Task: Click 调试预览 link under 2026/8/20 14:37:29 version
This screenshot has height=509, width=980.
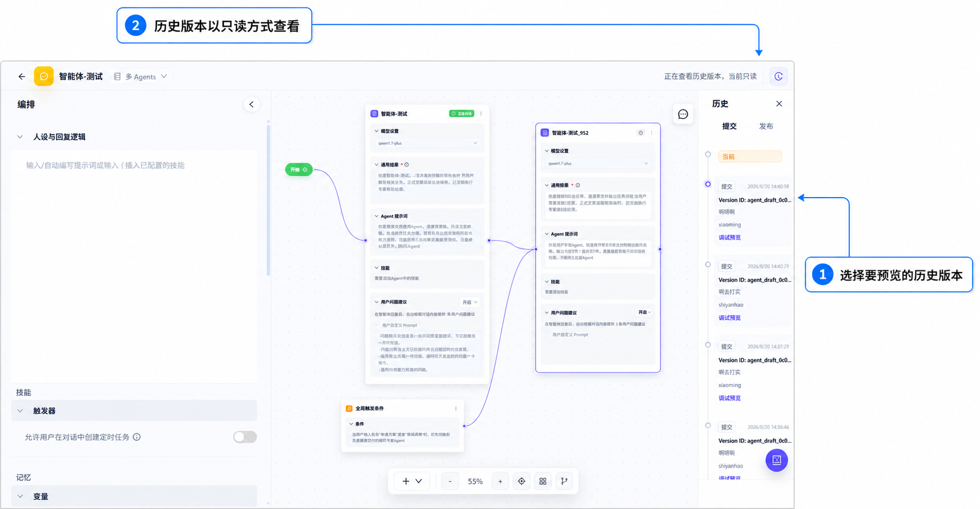Action: point(730,398)
